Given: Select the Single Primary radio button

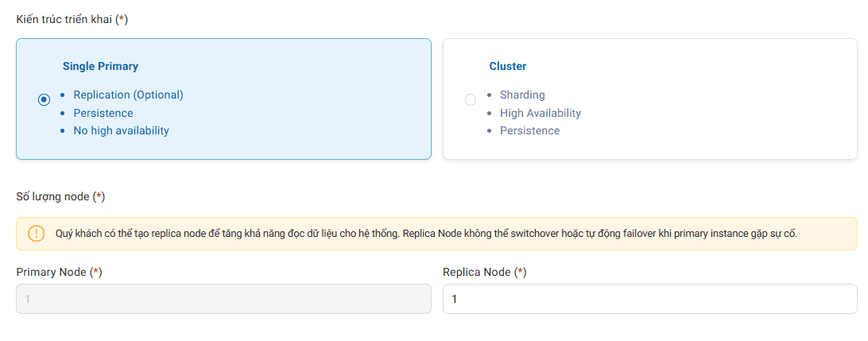Looking at the screenshot, I should [x=45, y=99].
